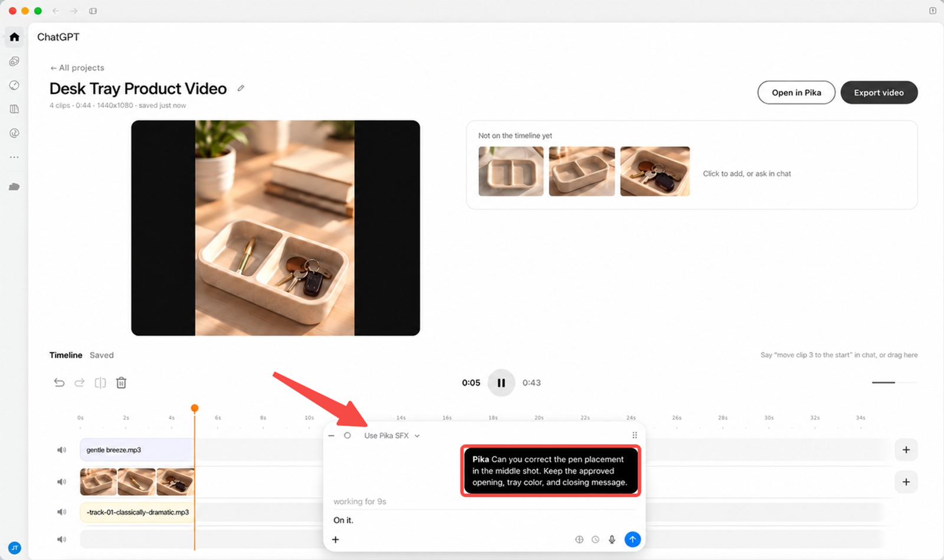Toggle the macOS sidebar panel icon
The width and height of the screenshot is (944, 560).
point(93,11)
